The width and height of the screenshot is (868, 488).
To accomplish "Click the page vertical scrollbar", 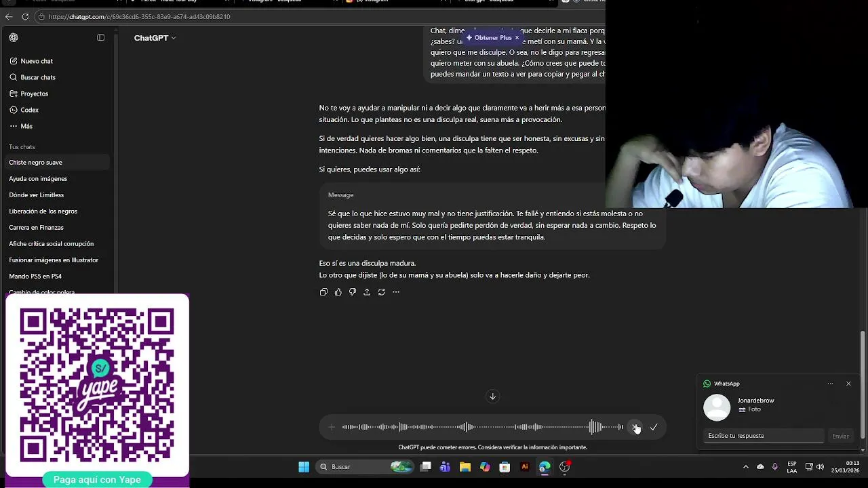I will point(863,385).
